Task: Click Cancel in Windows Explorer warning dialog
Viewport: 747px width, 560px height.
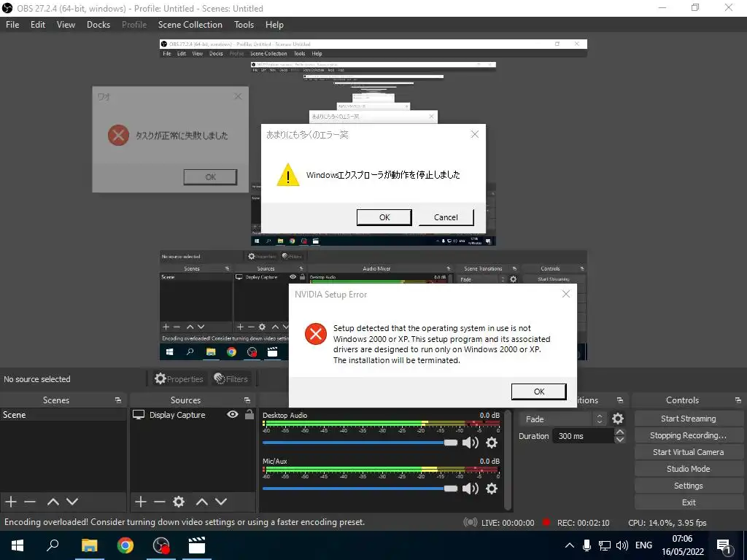Action: (x=446, y=217)
